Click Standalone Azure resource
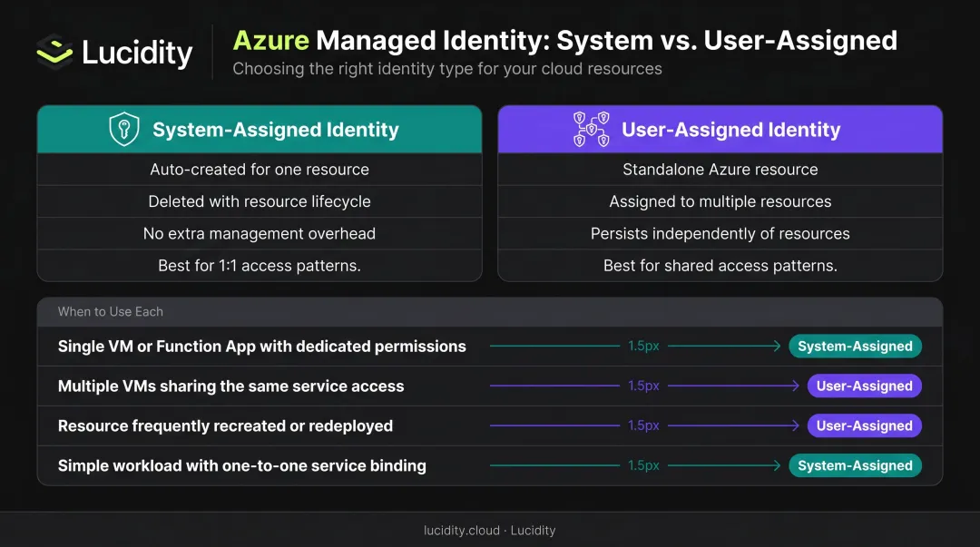The width and height of the screenshot is (980, 547). [720, 170]
